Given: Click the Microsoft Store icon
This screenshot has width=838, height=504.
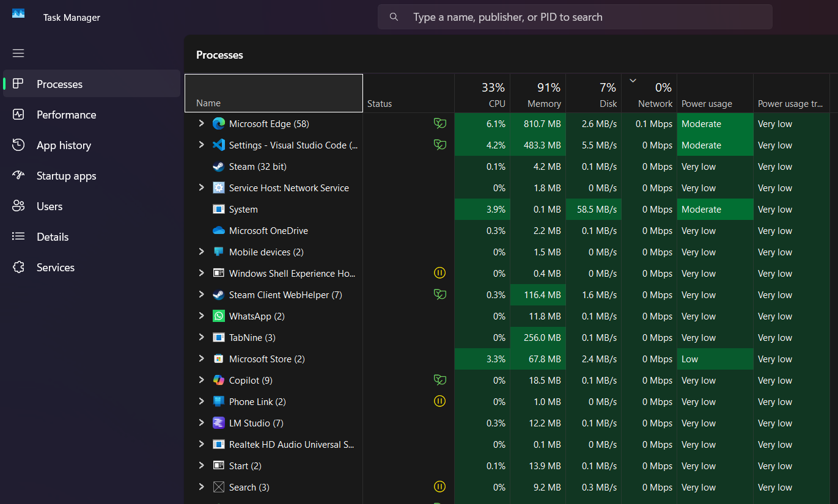Looking at the screenshot, I should click(x=219, y=359).
